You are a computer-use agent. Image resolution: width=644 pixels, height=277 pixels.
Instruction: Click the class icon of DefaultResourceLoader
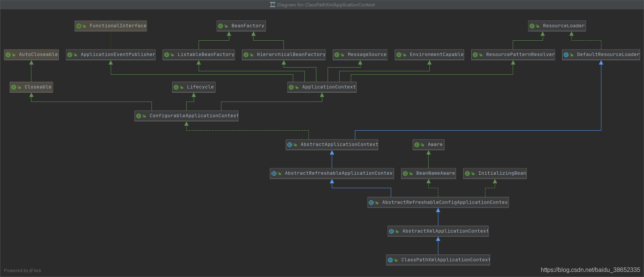tap(566, 55)
